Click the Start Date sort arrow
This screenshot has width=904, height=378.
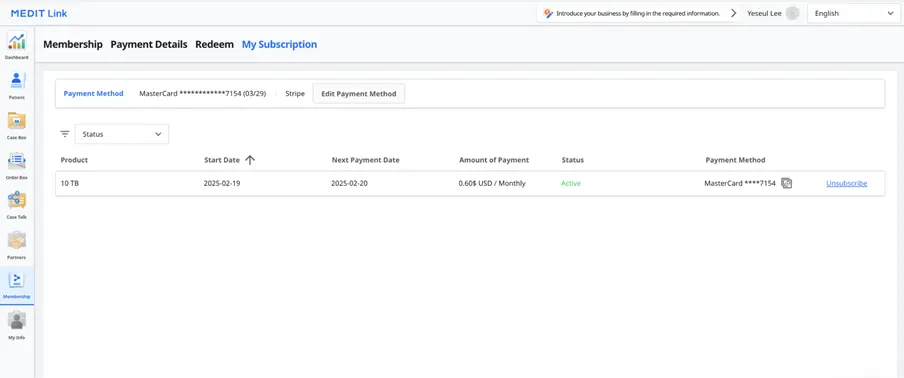(250, 160)
